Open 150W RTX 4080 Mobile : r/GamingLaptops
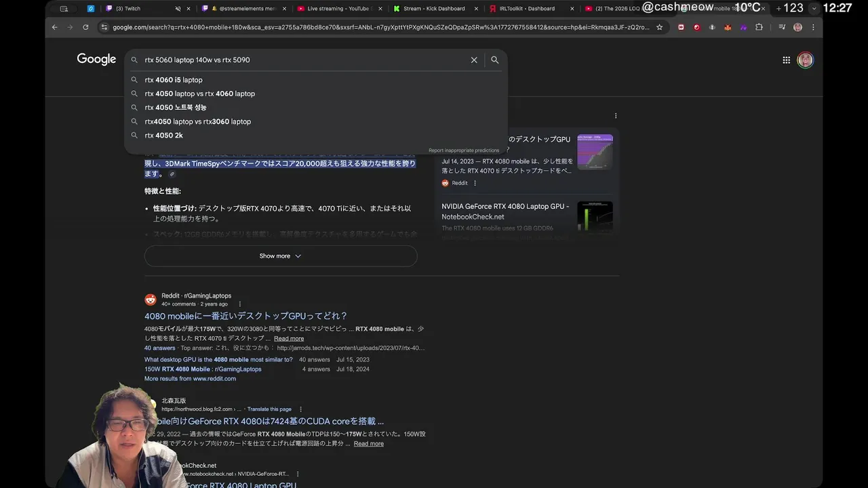Screen dimensions: 868x488 pos(203,369)
